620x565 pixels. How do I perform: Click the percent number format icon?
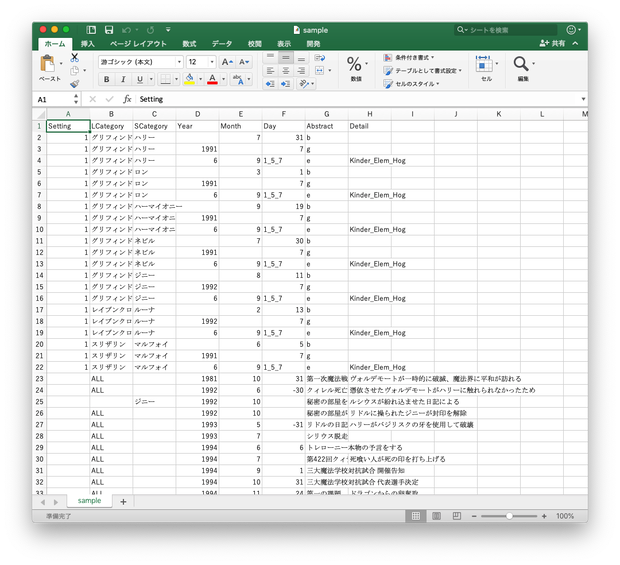tap(354, 64)
